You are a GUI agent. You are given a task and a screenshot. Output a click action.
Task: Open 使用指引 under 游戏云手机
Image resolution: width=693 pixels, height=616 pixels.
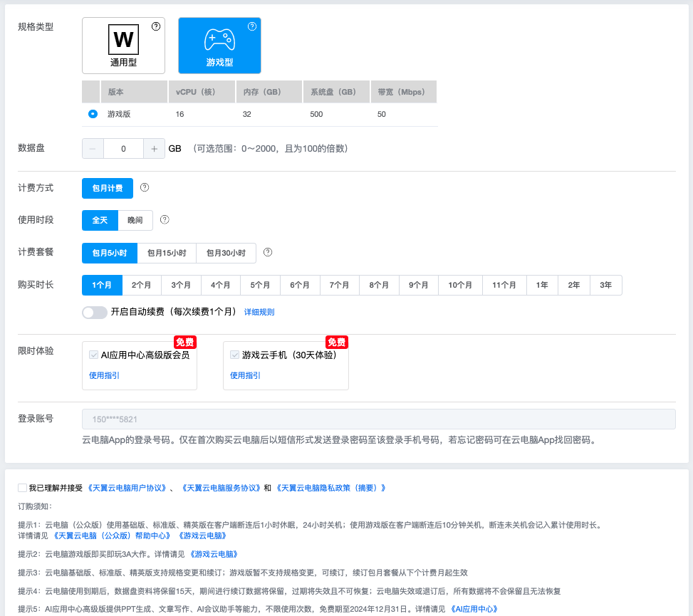pos(245,375)
